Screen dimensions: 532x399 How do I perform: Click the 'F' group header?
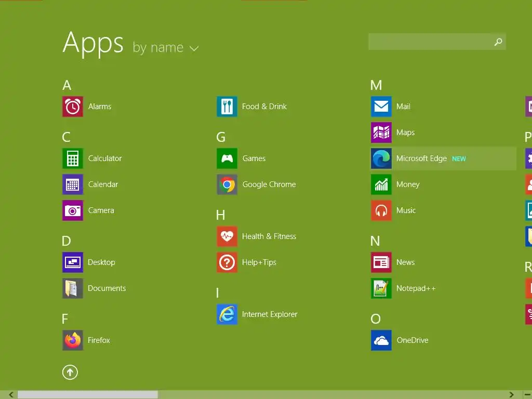[x=65, y=319]
